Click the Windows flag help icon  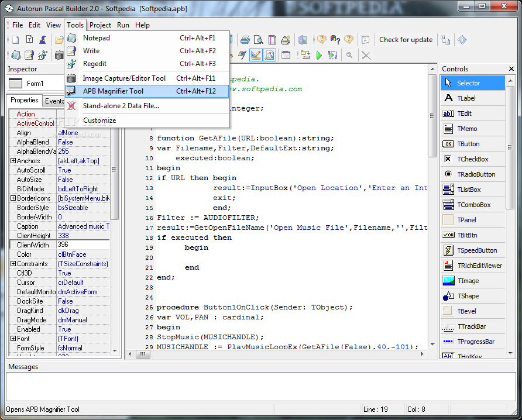tap(335, 40)
